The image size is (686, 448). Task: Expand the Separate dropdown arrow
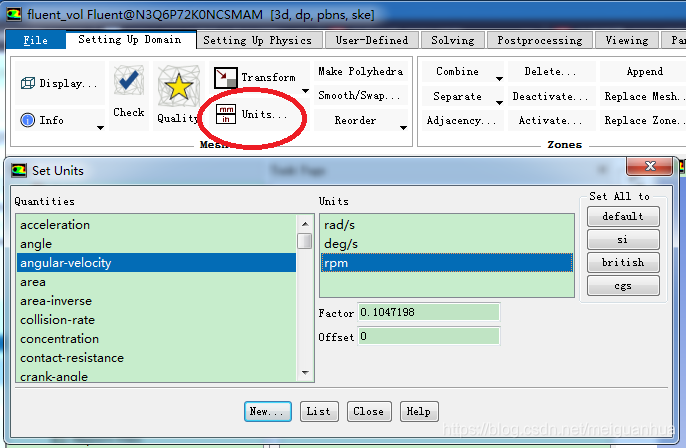tap(499, 103)
